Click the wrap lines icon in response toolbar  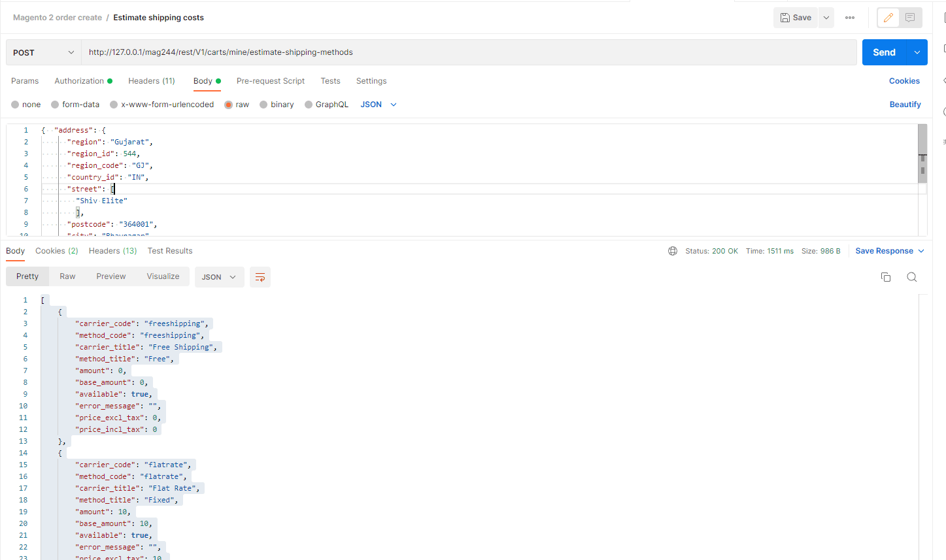260,277
